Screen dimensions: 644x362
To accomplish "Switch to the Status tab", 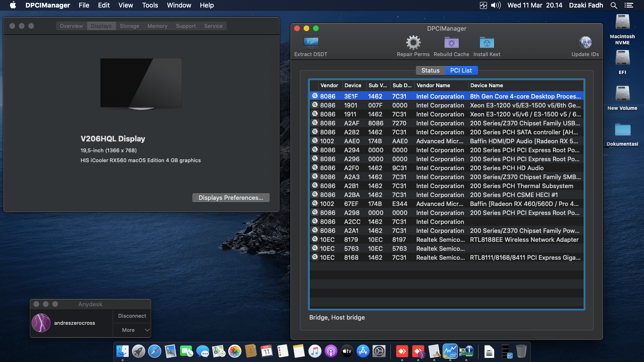I will click(430, 70).
